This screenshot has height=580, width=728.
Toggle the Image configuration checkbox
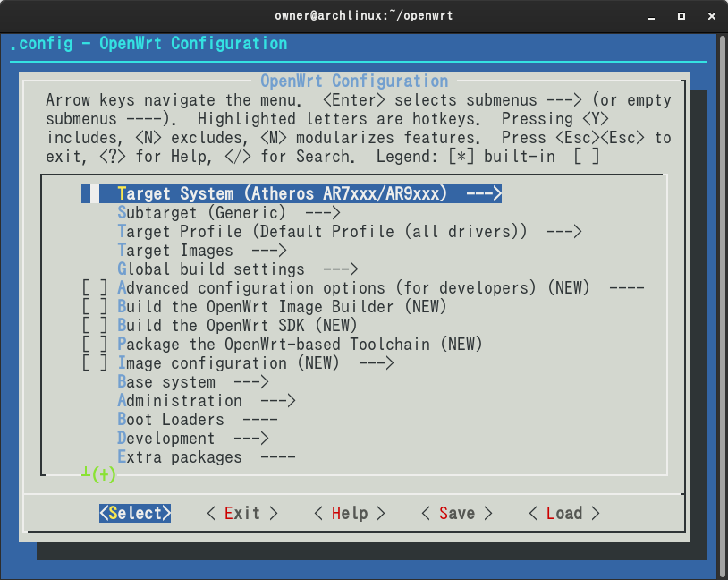point(95,363)
